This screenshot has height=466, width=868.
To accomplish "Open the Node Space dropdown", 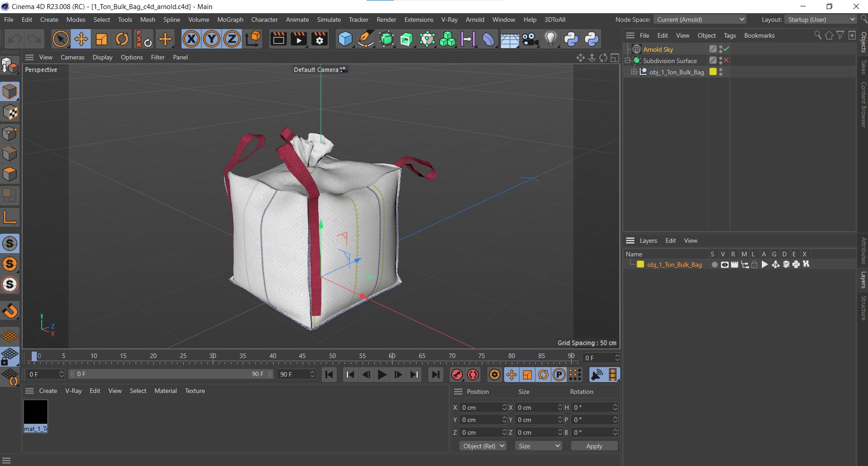I will pyautogui.click(x=700, y=20).
